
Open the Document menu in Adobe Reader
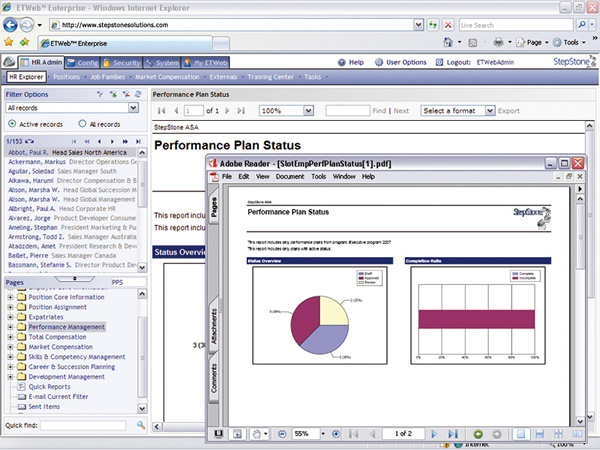(x=290, y=176)
